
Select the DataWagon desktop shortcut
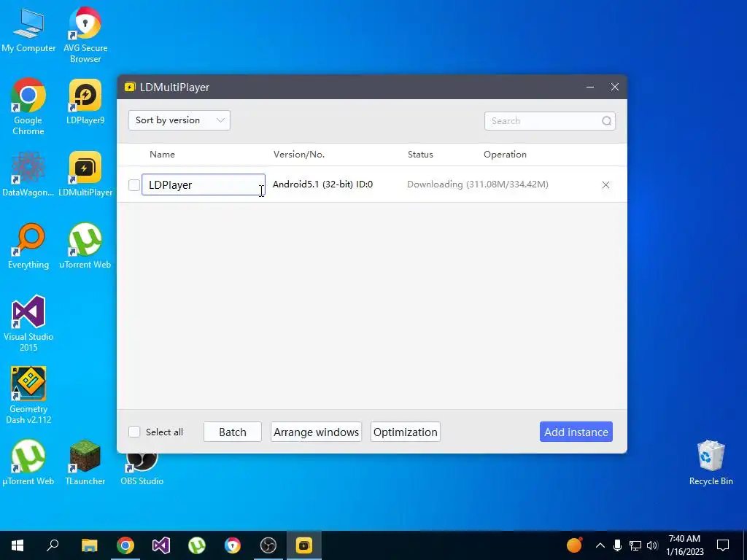[x=28, y=174]
